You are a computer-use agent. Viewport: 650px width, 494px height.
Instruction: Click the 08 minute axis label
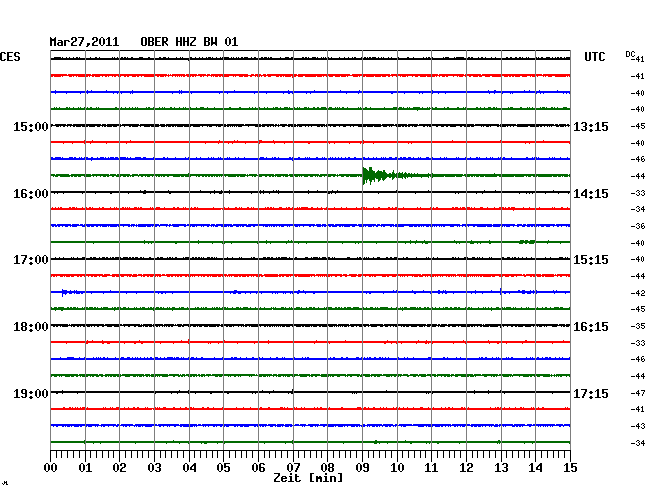click(x=327, y=468)
